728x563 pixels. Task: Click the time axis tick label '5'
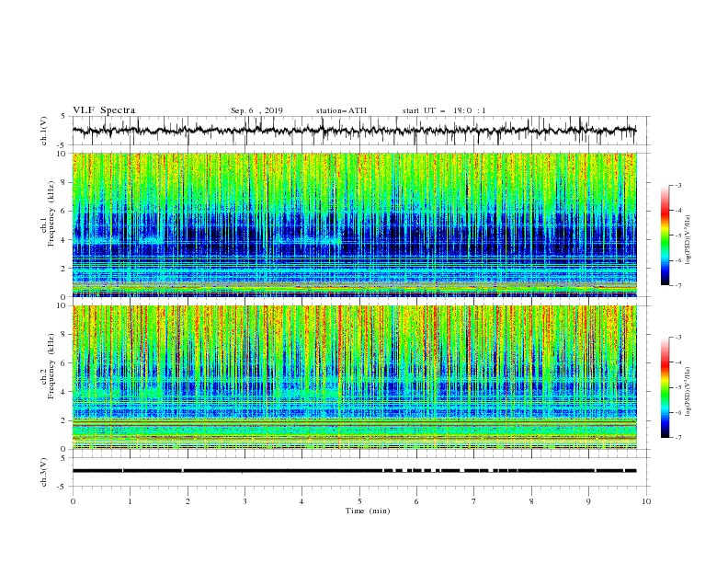click(359, 501)
